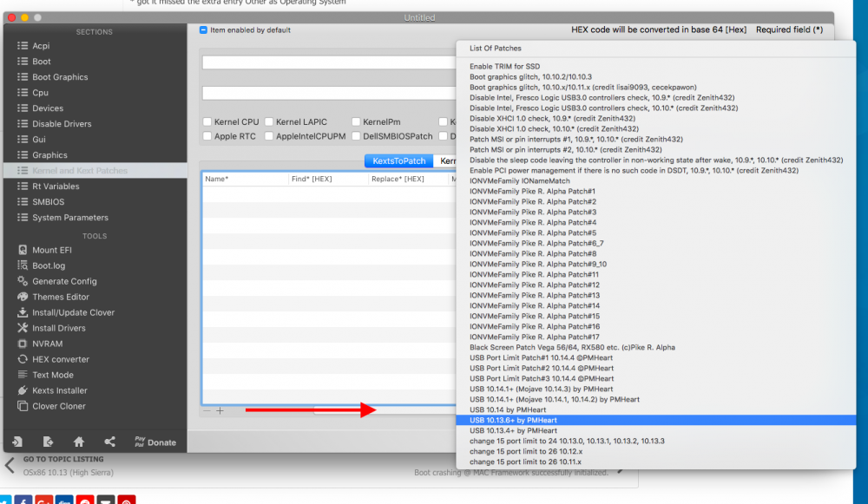Choose USB Port Limit Patch#3 10.14.4
This screenshot has height=504, width=868.
(x=656, y=379)
